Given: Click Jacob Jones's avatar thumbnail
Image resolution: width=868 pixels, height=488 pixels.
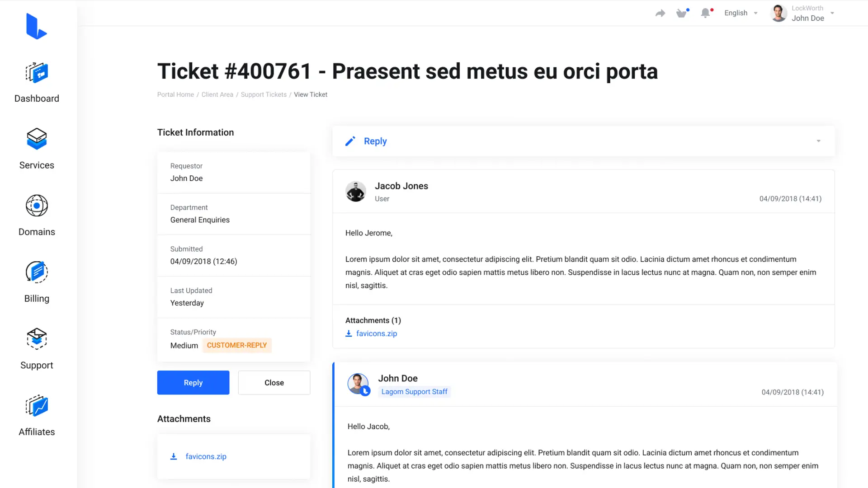Looking at the screenshot, I should tap(356, 192).
